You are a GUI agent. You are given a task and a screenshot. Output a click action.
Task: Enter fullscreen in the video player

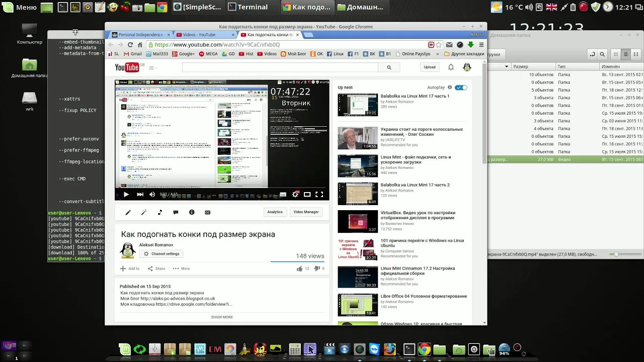point(319,195)
